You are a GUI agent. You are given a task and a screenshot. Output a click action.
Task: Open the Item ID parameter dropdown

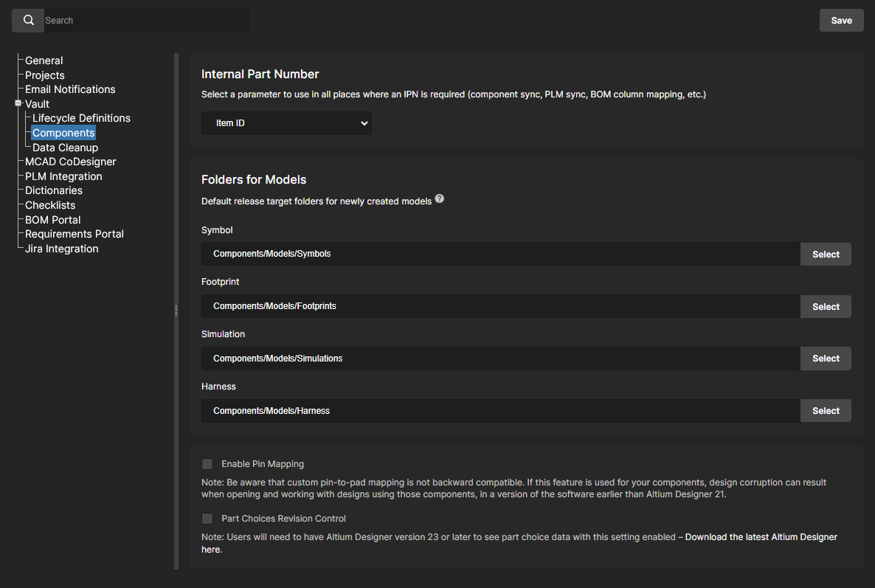pyautogui.click(x=286, y=123)
